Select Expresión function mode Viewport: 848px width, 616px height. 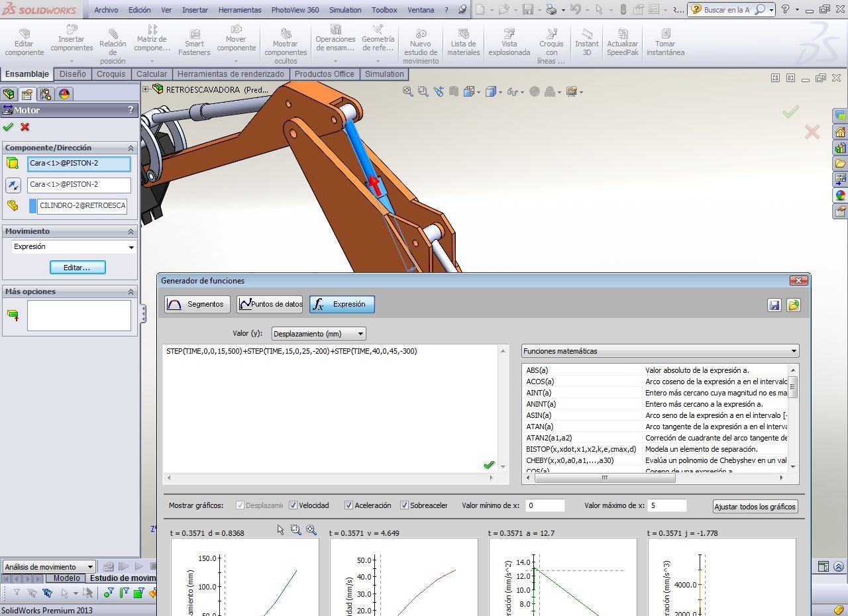pyautogui.click(x=342, y=304)
